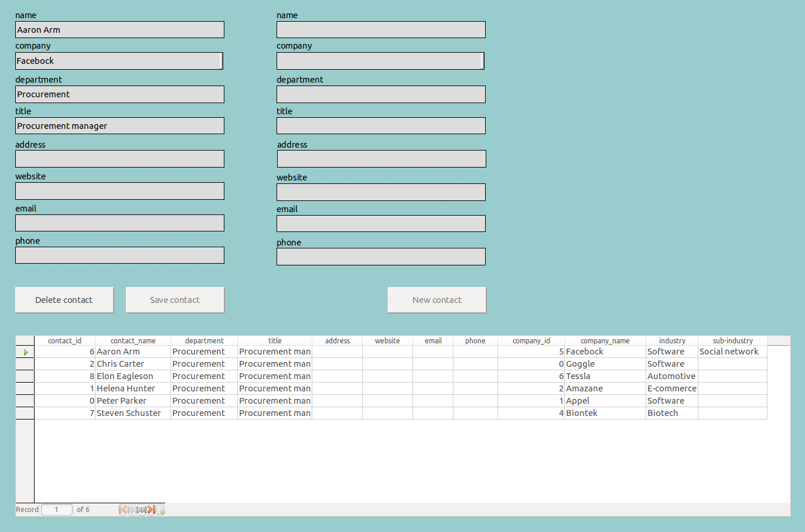Click the Record number box
Screen dimensions: 805x532
click(x=57, y=510)
